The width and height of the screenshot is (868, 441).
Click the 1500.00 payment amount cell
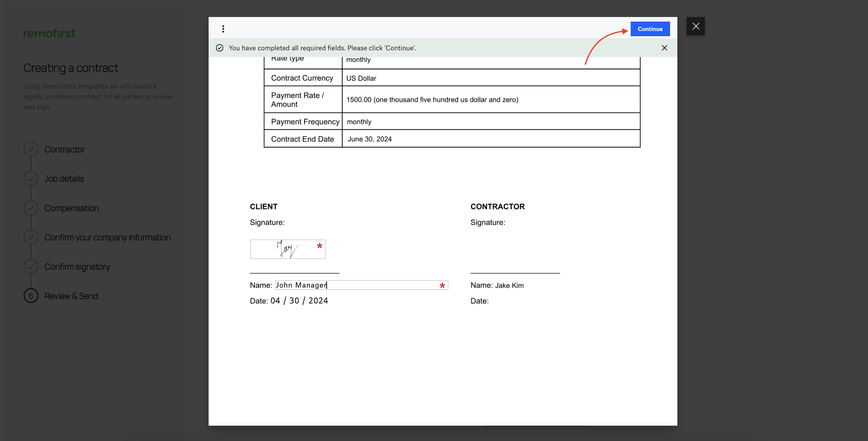491,100
